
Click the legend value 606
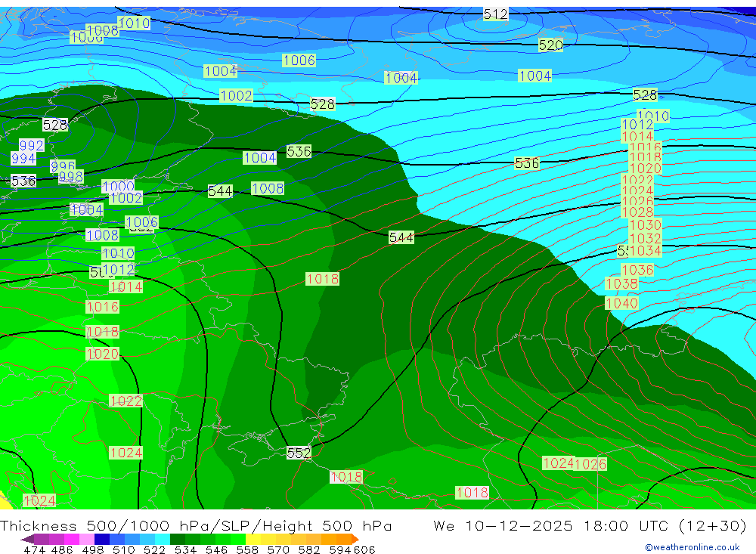(364, 549)
